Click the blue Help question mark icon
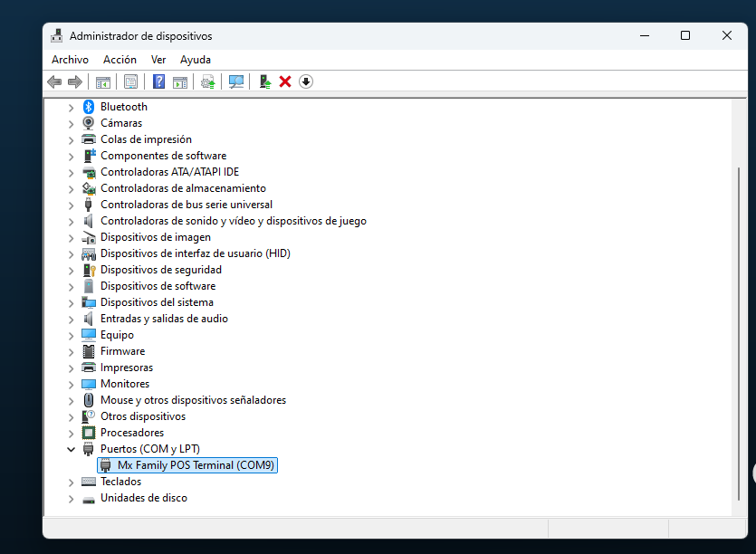This screenshot has height=554, width=756. click(158, 81)
